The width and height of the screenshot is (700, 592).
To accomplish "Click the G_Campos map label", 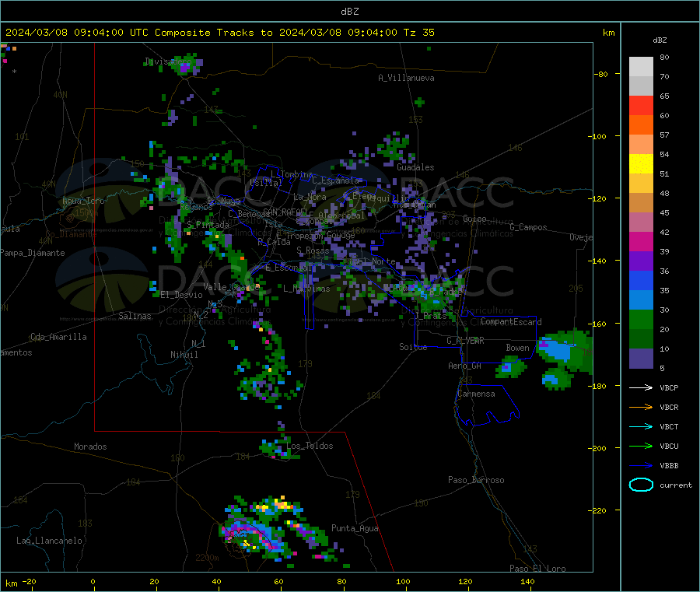I will [x=528, y=227].
